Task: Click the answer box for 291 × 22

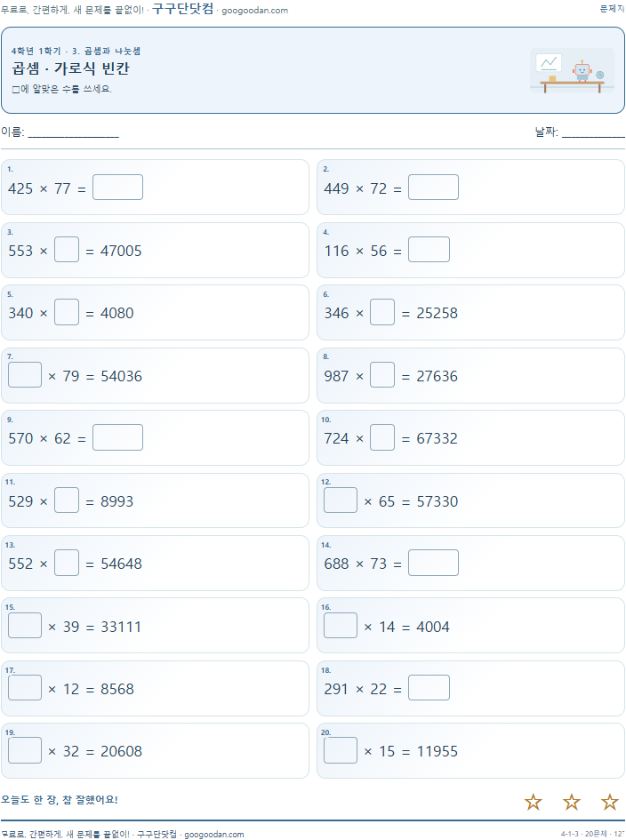Action: point(429,687)
